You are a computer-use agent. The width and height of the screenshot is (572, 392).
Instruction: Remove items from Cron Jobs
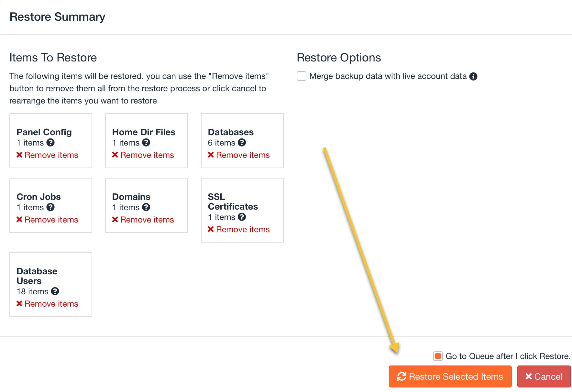pyautogui.click(x=47, y=220)
